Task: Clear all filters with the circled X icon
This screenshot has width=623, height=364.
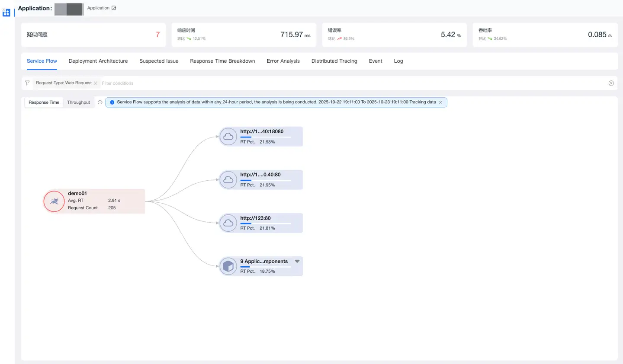Action: [x=611, y=83]
